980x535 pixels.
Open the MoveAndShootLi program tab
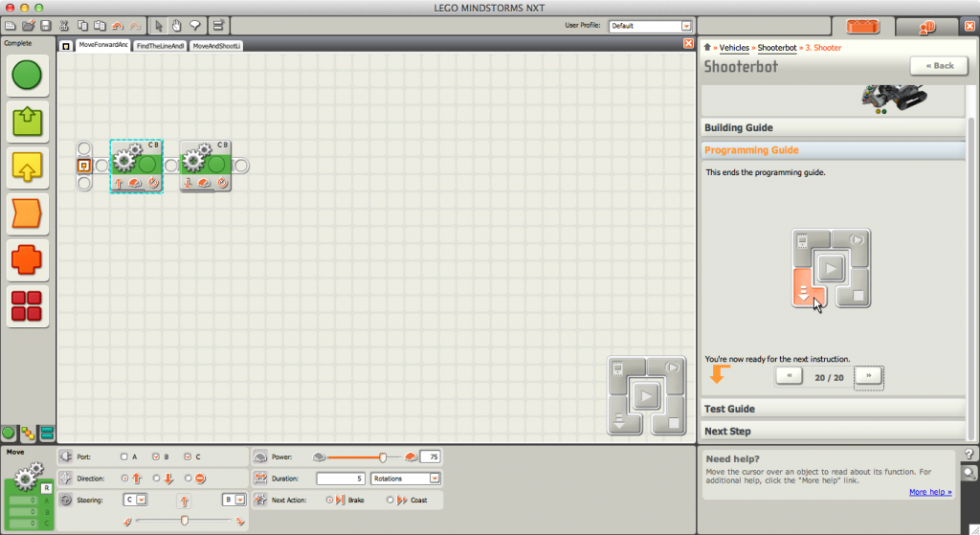click(215, 45)
